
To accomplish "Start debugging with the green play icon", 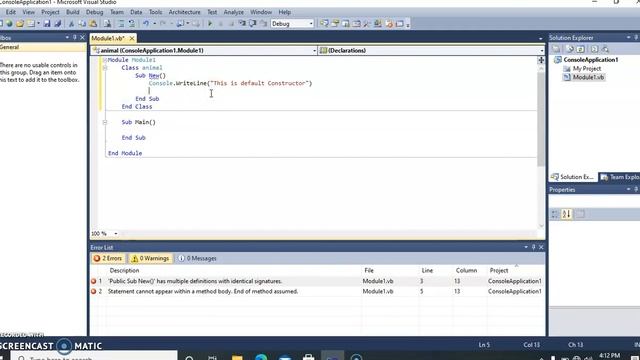I will click(x=210, y=24).
